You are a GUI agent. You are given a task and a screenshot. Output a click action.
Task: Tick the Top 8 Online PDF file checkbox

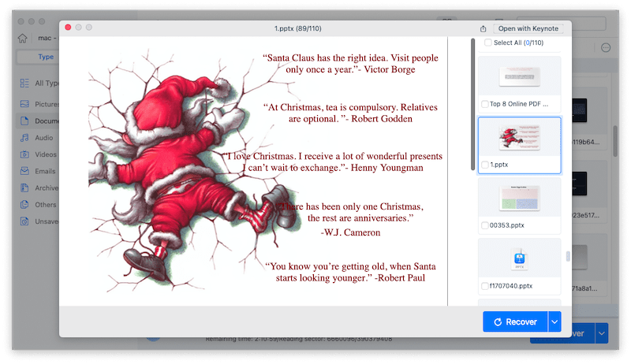pyautogui.click(x=485, y=104)
